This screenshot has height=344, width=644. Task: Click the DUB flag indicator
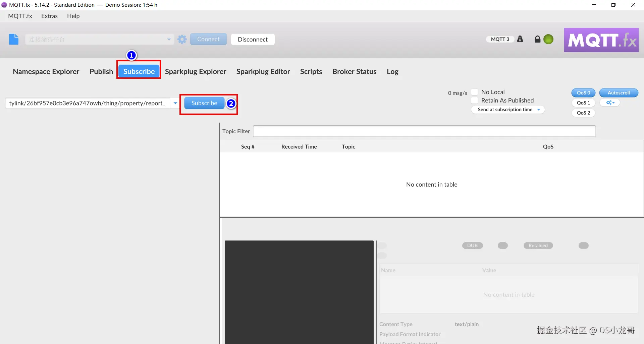(472, 246)
